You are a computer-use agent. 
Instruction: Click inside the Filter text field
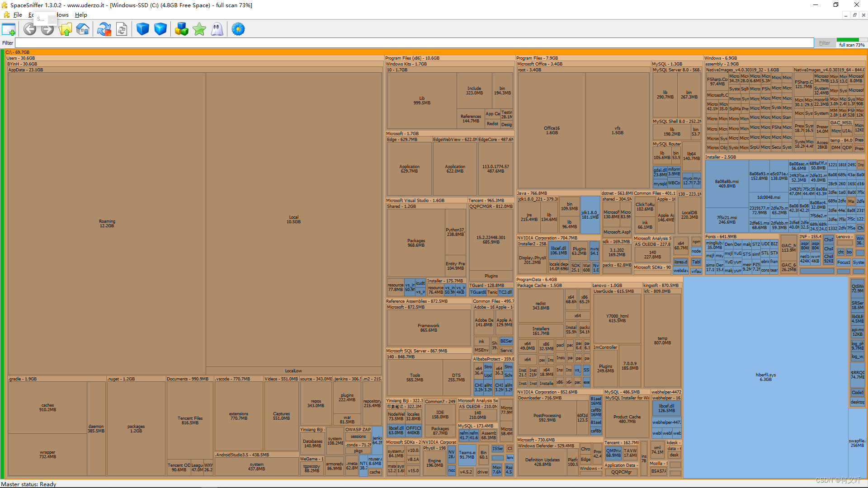tap(407, 43)
